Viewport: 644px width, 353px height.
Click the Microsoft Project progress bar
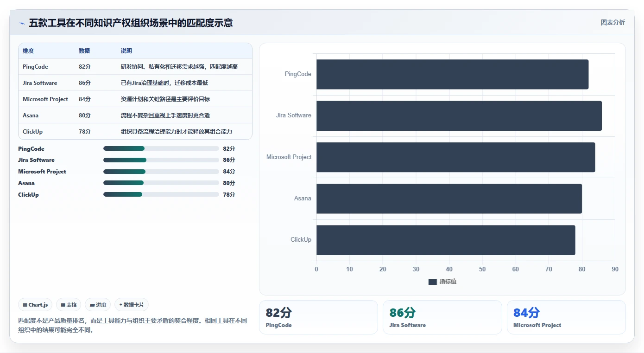(x=161, y=172)
